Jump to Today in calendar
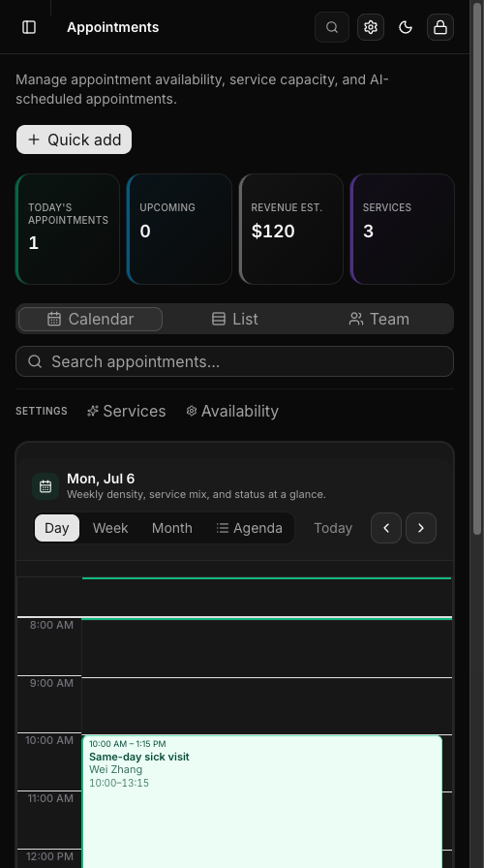Viewport: 484px width, 868px height. (333, 528)
